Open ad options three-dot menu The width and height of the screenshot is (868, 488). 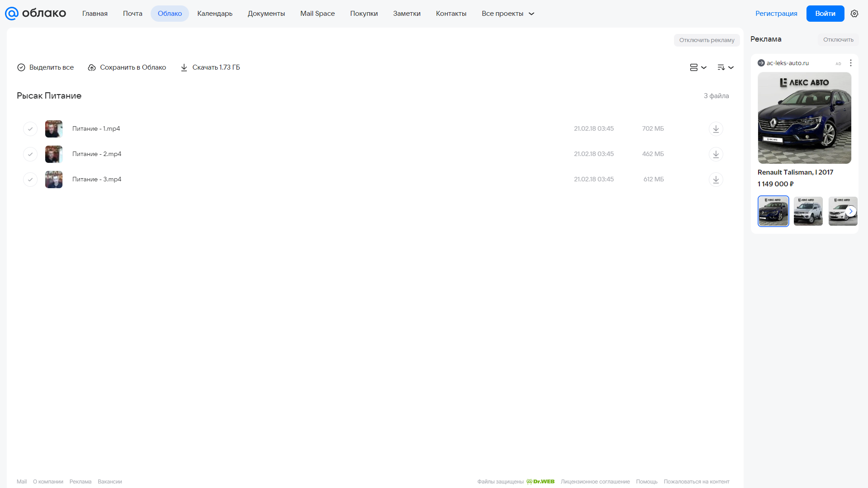point(850,63)
